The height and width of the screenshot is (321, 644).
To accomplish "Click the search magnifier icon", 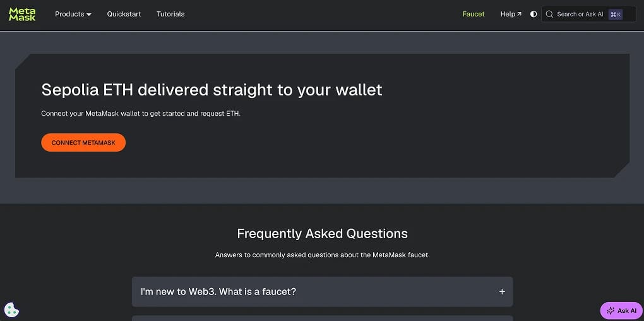I will click(549, 14).
